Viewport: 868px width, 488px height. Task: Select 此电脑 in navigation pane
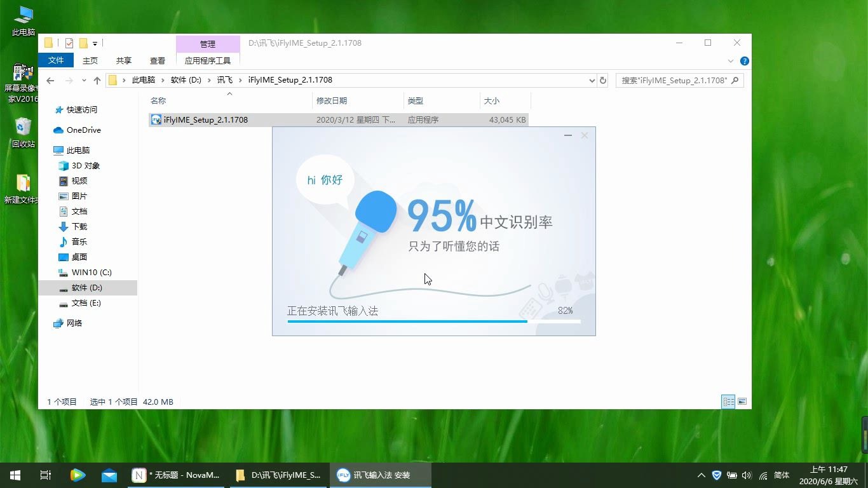pyautogui.click(x=78, y=150)
